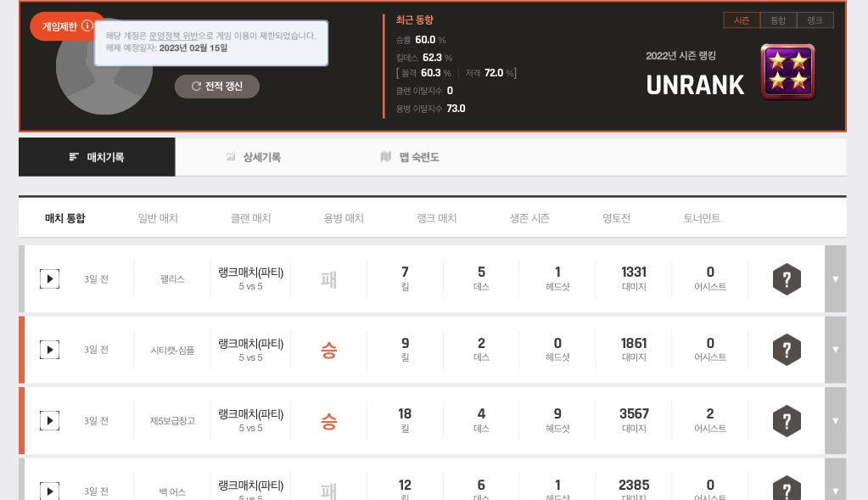Filter matches by 클랜 매치
The height and width of the screenshot is (500, 868).
coord(250,218)
